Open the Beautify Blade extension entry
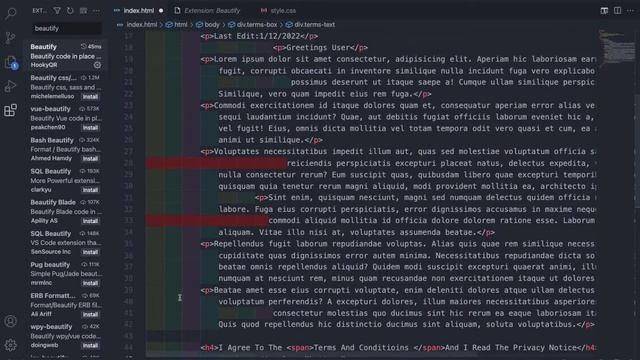Screen dimensions: 640x360 click(65, 211)
